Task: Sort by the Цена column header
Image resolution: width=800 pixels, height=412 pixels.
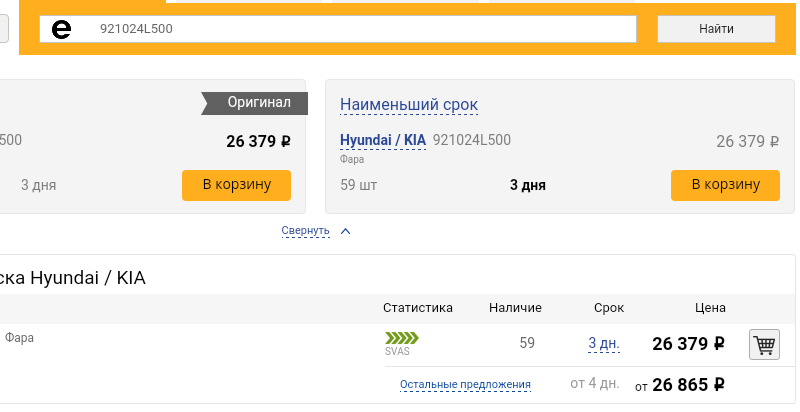Action: point(710,308)
